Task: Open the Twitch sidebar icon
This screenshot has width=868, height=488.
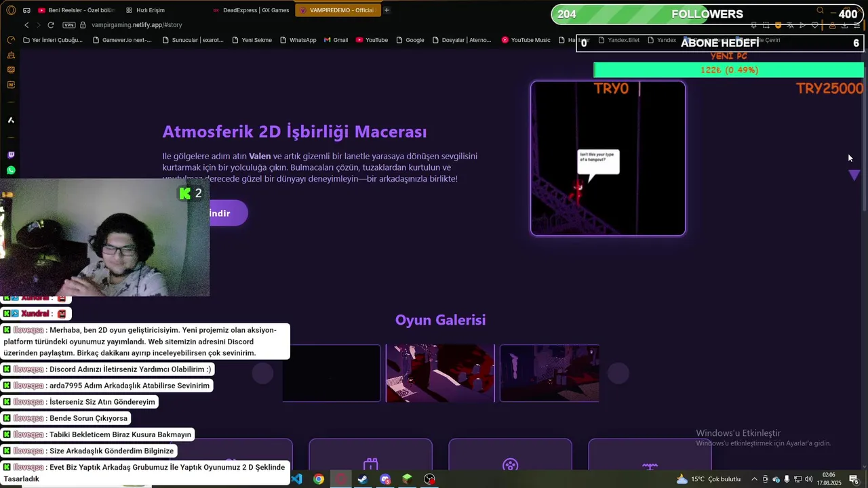Action: [11, 155]
